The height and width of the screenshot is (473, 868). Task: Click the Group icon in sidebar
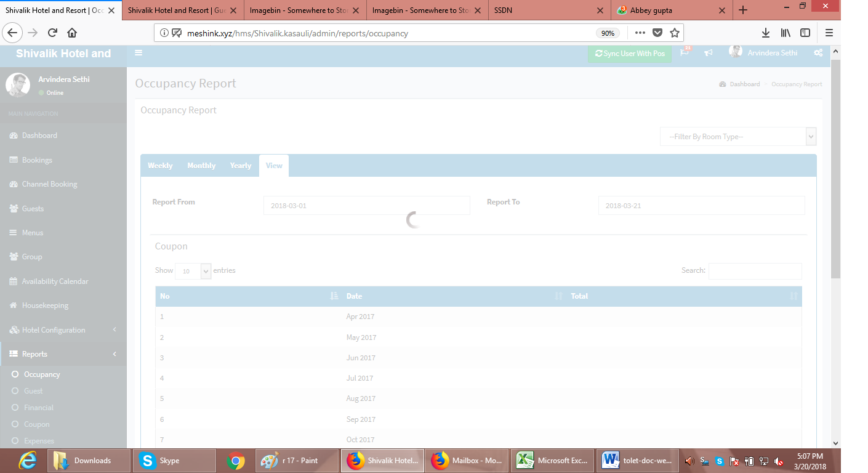click(x=14, y=257)
